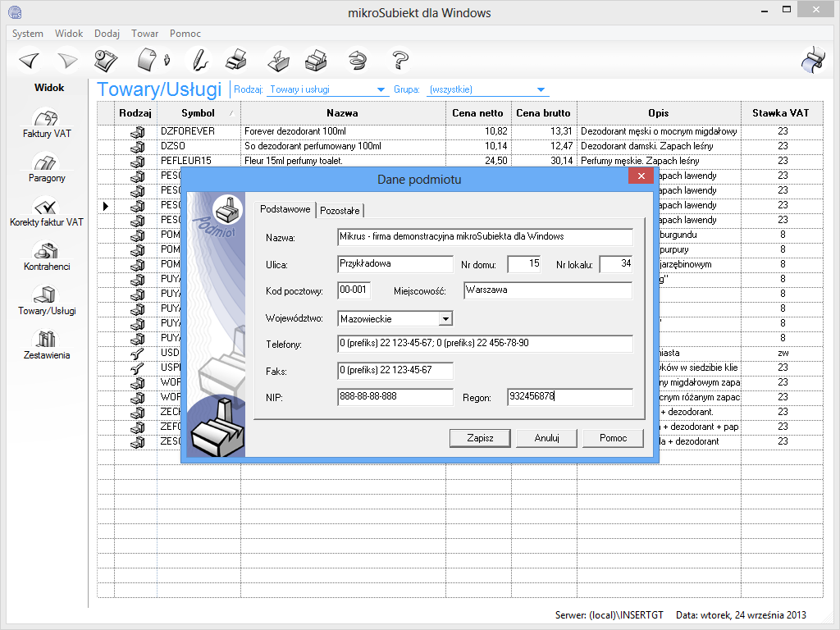This screenshot has width=840, height=630.
Task: Switch to the Pozostałe tab
Action: 340,211
